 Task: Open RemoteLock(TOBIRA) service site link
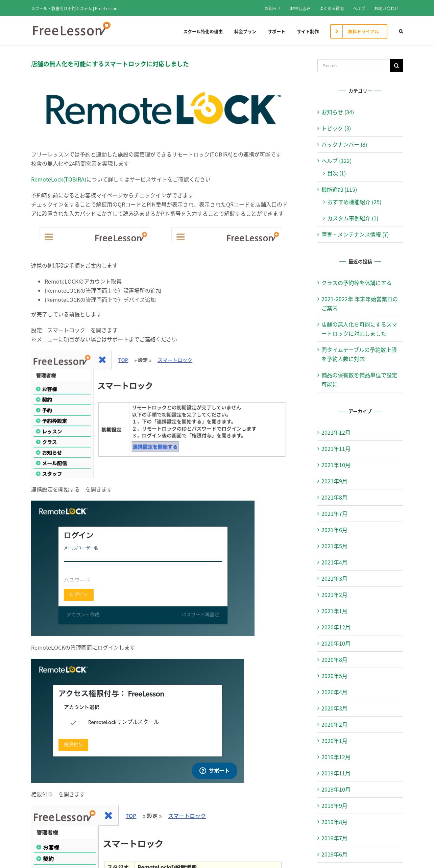pos(58,179)
